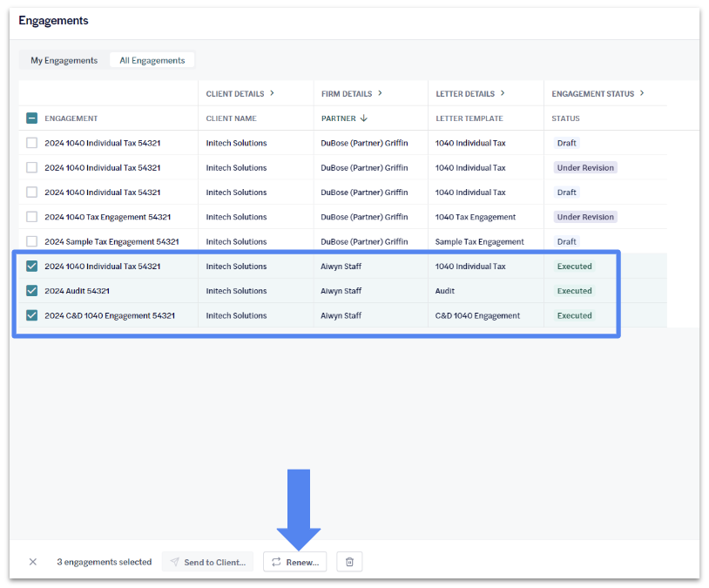Clear selection with the X icon
The height and width of the screenshot is (588, 709).
32,562
